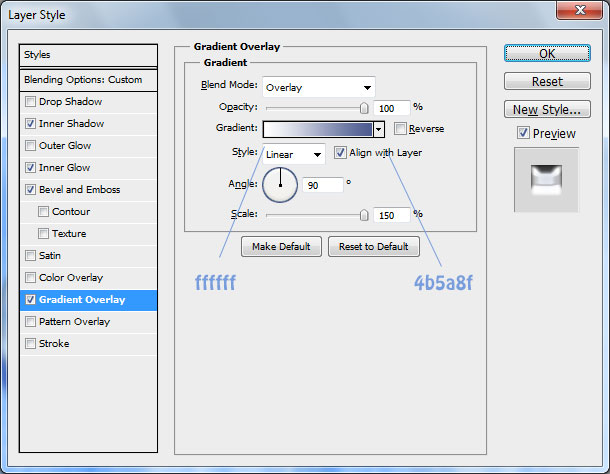Enable the Drop Shadow checkbox

30,102
